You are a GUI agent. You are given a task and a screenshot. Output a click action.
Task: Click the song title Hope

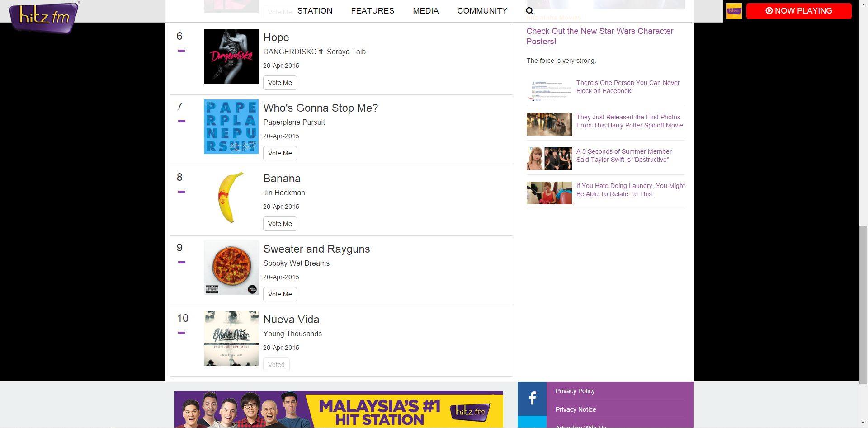[x=276, y=38]
